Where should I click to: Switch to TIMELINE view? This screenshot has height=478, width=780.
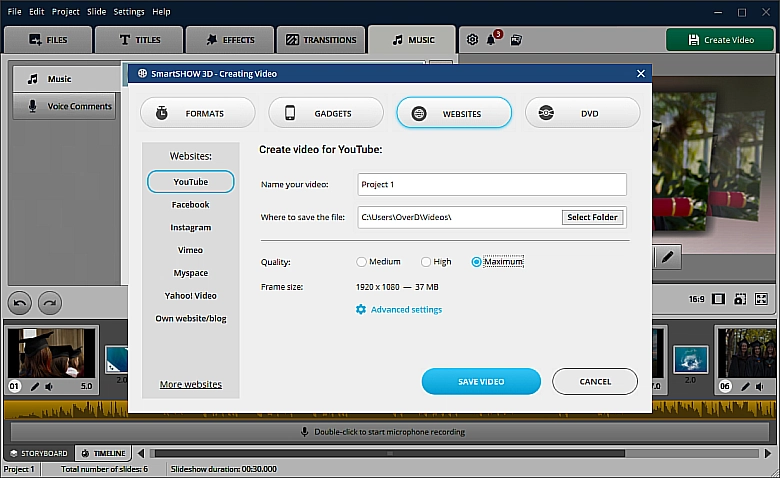(103, 453)
